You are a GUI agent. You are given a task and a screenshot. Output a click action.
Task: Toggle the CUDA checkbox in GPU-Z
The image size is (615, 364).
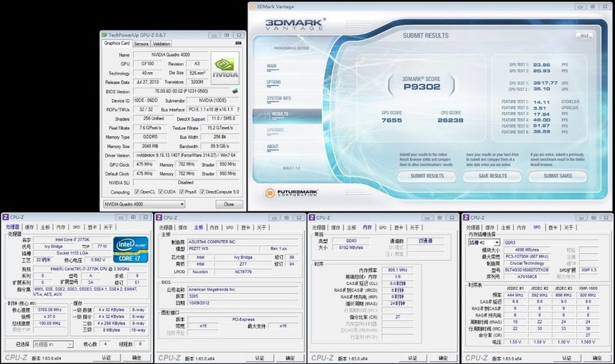(161, 192)
